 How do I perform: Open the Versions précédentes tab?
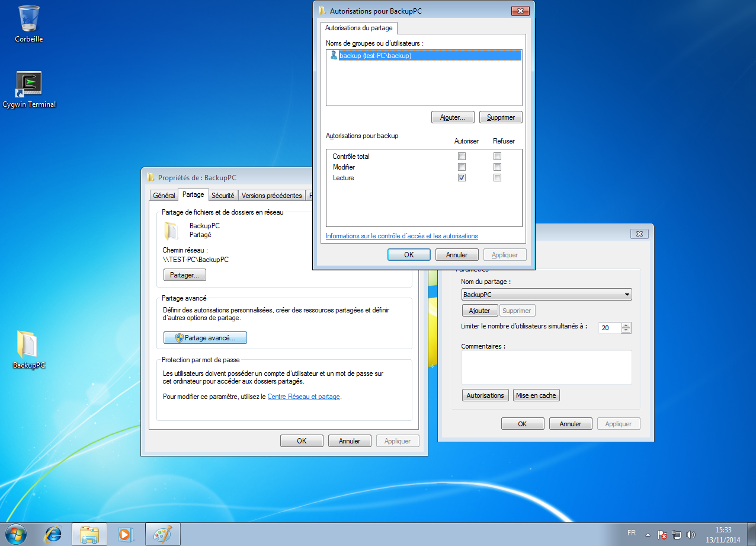[x=271, y=196]
